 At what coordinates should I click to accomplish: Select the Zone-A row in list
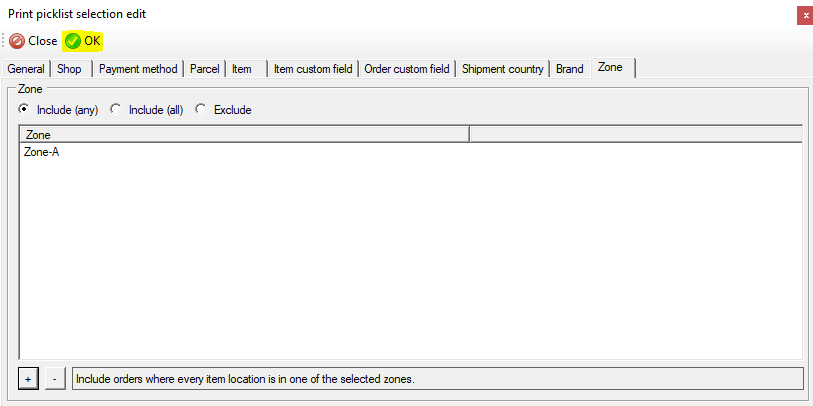[x=42, y=153]
